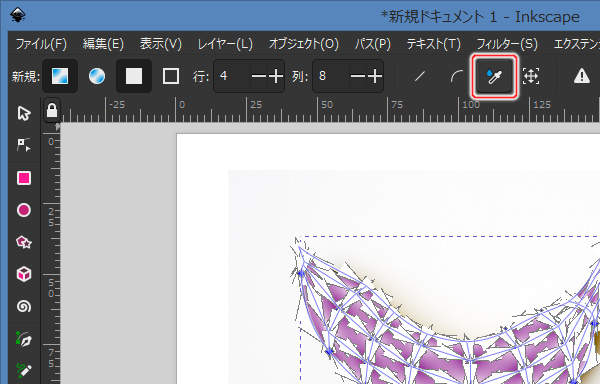Open the レイヤー(L) menu
This screenshot has width=600, height=384.
tap(225, 44)
